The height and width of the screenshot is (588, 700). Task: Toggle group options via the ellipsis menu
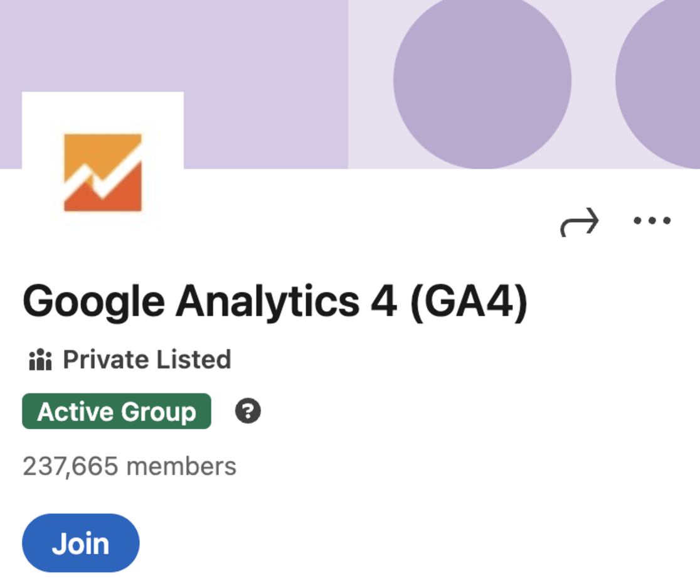point(652,220)
